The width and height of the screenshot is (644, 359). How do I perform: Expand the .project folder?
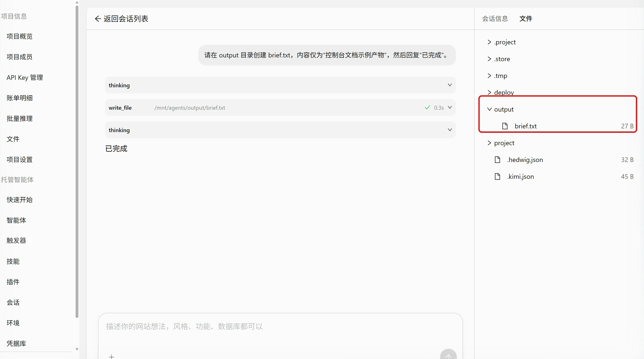489,42
